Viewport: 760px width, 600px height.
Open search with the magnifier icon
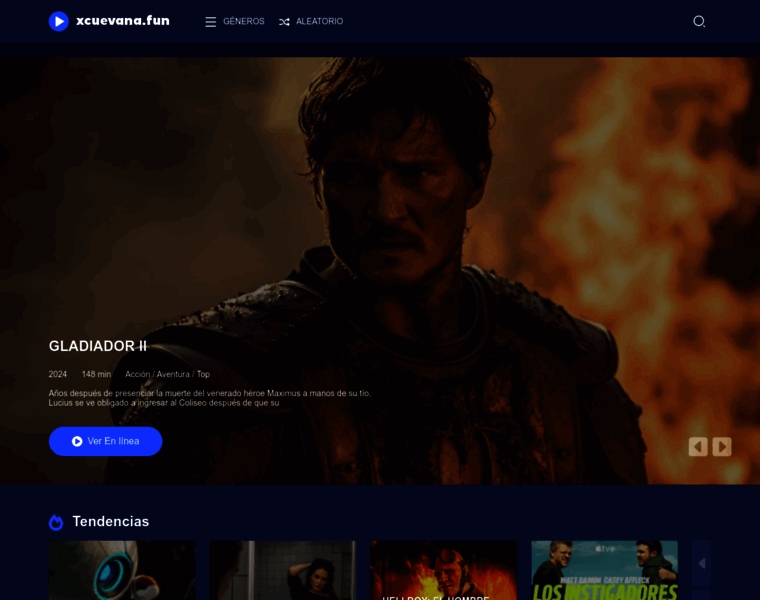pos(698,21)
